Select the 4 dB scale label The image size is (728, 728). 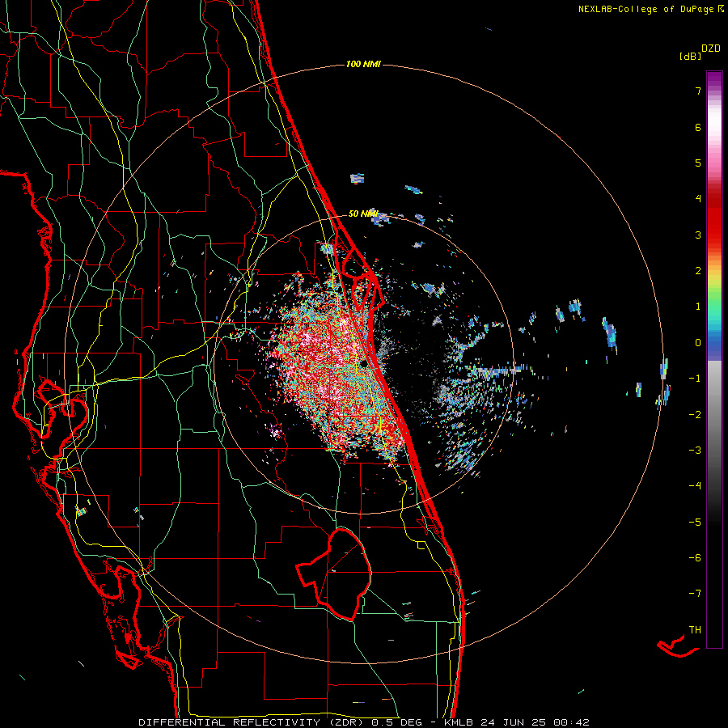(698, 199)
